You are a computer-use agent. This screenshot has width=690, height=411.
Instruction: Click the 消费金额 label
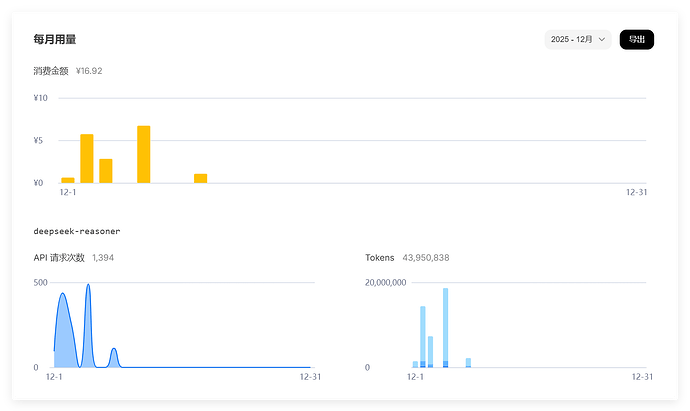click(x=51, y=71)
